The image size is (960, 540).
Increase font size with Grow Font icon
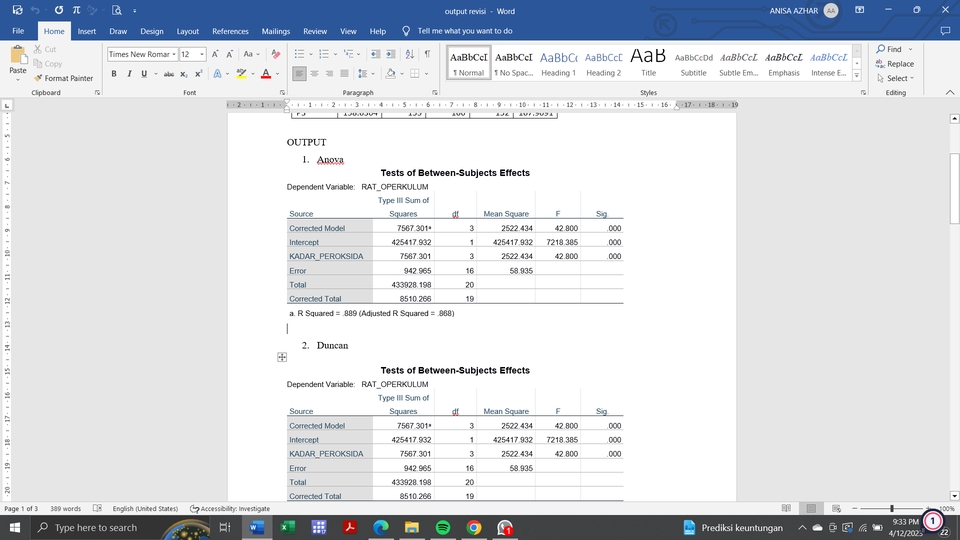[x=215, y=54]
